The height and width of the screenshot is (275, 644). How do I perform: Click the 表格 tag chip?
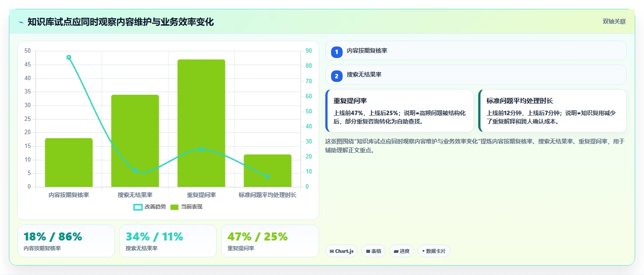(x=373, y=251)
